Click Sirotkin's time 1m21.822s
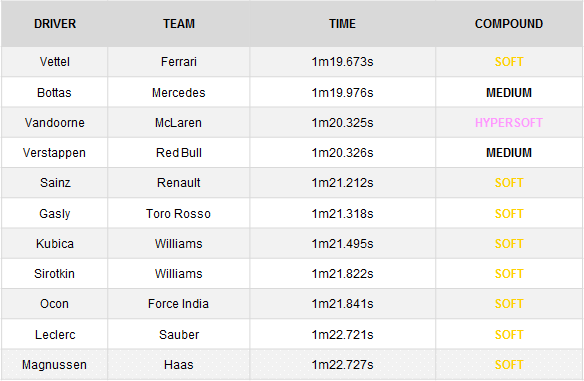This screenshot has height=381, width=584. pyautogui.click(x=342, y=274)
